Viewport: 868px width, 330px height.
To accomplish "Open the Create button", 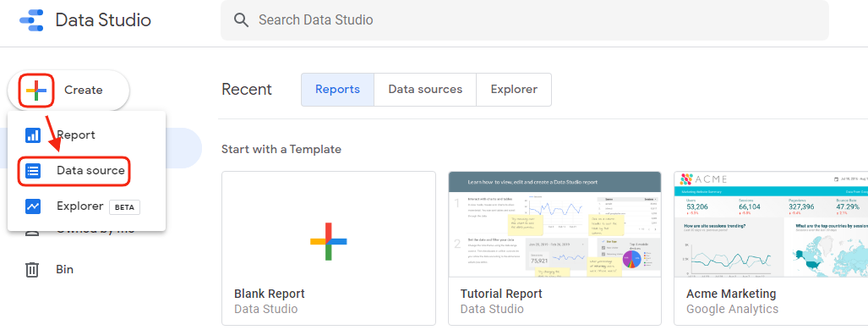I will coord(68,90).
